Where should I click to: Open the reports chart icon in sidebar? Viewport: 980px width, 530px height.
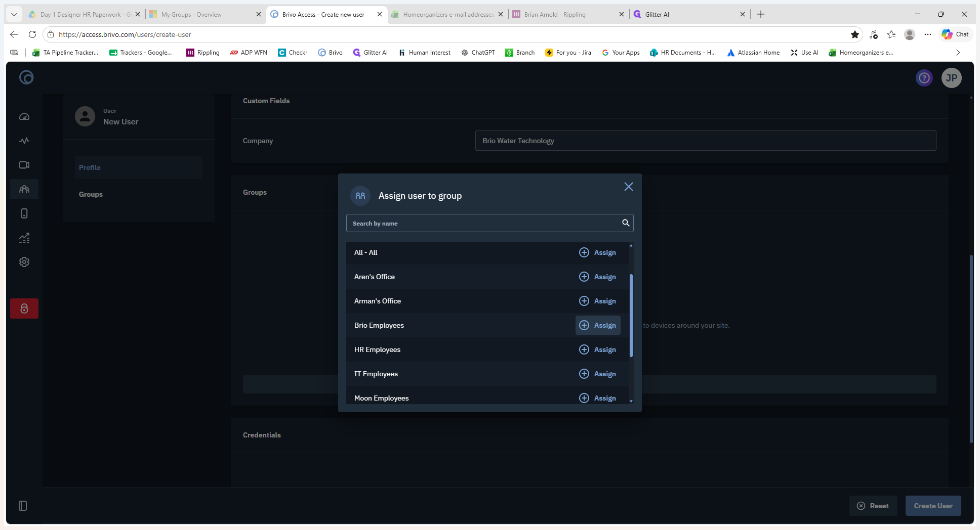point(24,238)
